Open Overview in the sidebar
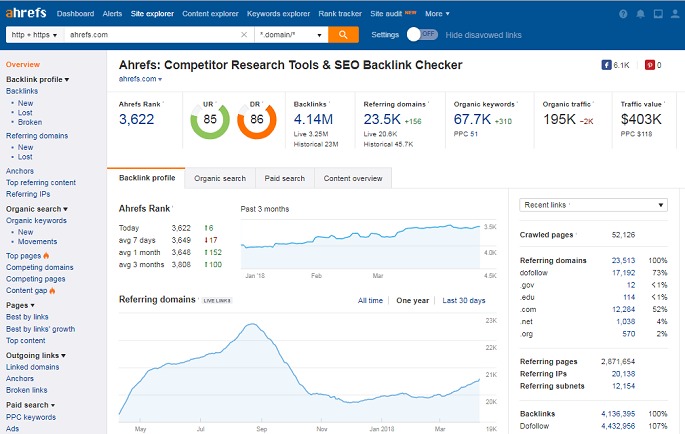This screenshot has height=434, width=685. click(23, 64)
